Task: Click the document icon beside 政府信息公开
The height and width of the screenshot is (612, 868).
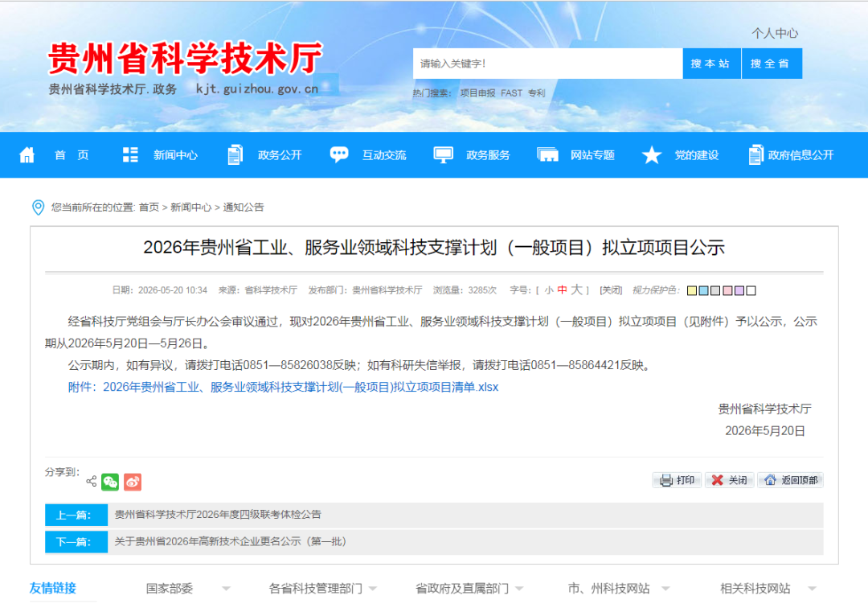Action: [x=755, y=155]
